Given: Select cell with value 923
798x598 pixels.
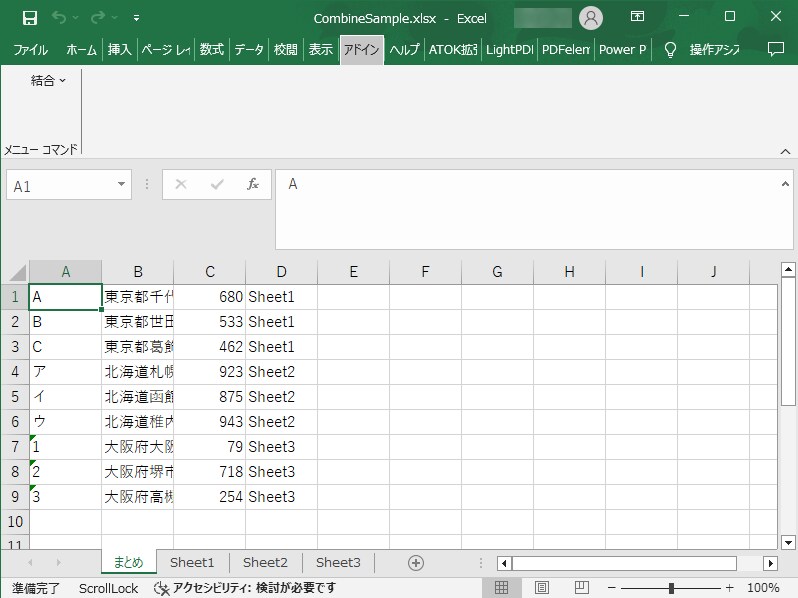Looking at the screenshot, I should (x=210, y=372).
